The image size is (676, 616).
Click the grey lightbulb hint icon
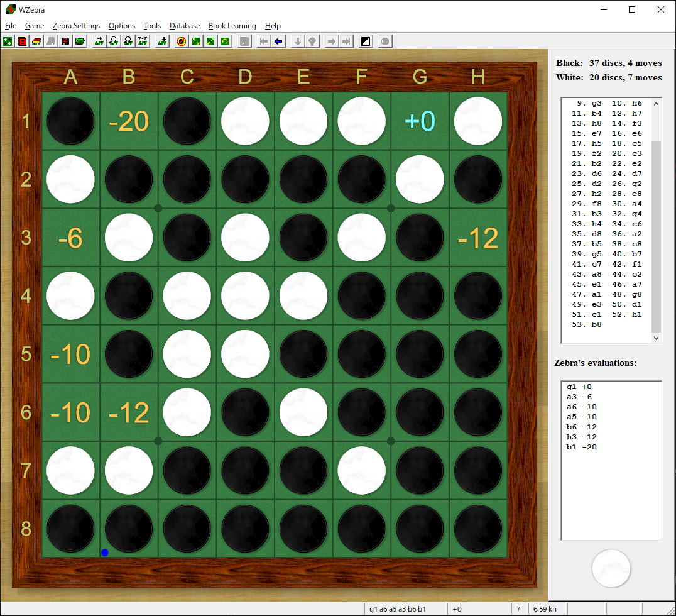[x=312, y=41]
